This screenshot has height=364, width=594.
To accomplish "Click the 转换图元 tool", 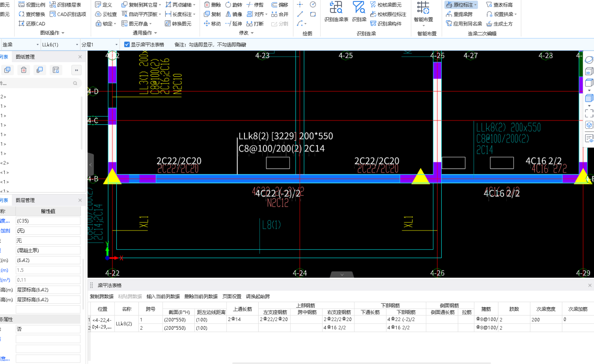I will [x=178, y=23].
